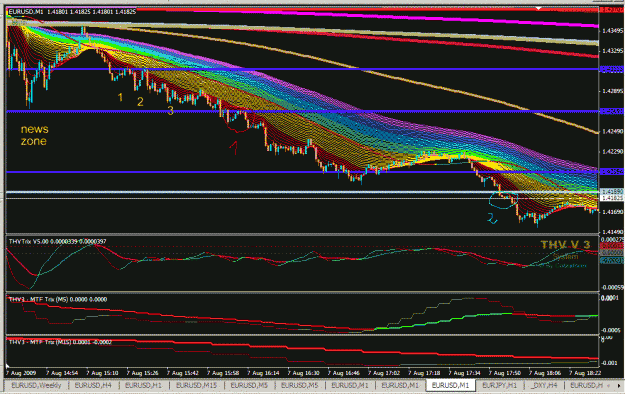Screen dimensions: 625x394
Task: Click the '7 Aug 17:50' time label
Action: click(x=505, y=373)
